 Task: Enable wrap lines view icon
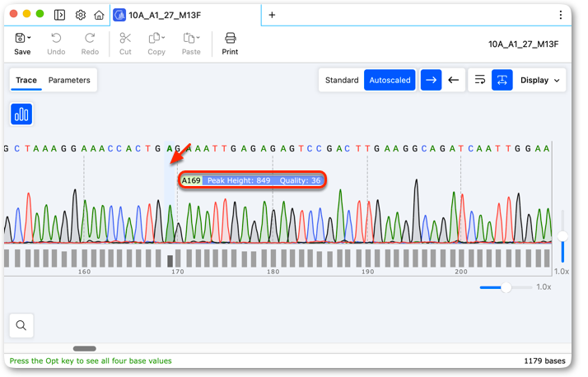pyautogui.click(x=480, y=80)
